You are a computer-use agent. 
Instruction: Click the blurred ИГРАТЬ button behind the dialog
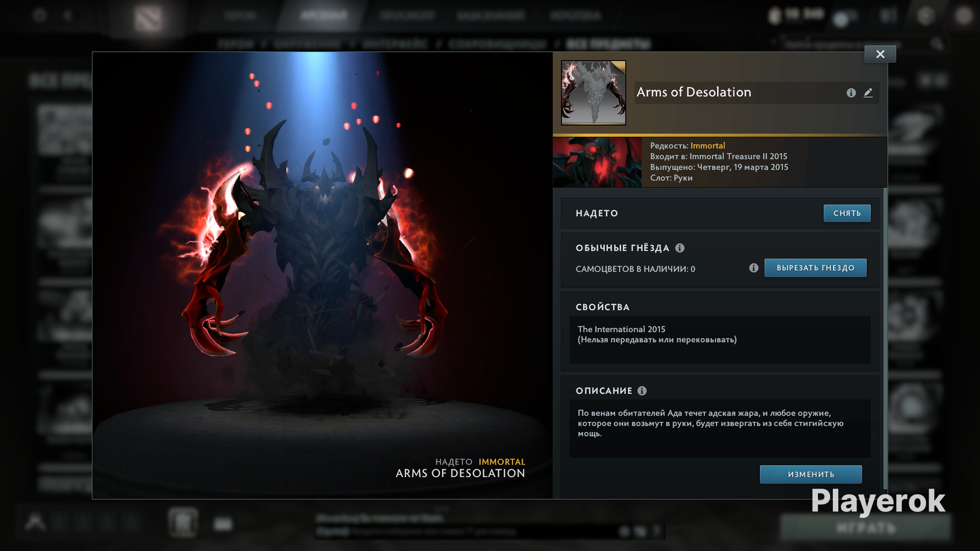click(x=865, y=528)
